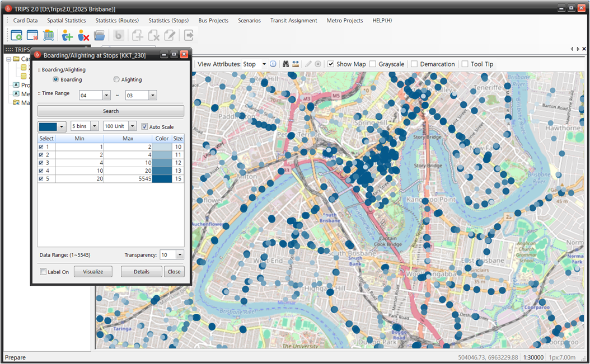The image size is (590, 364).
Task: Select the Alighting radio button
Action: pyautogui.click(x=116, y=79)
